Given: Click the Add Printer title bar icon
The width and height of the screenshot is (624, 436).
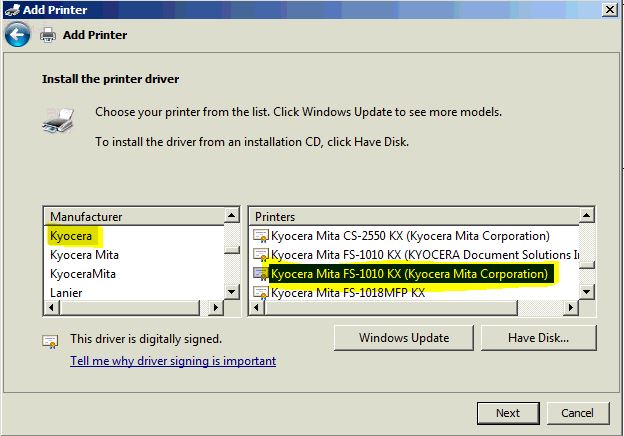Looking at the screenshot, I should pyautogui.click(x=12, y=10).
